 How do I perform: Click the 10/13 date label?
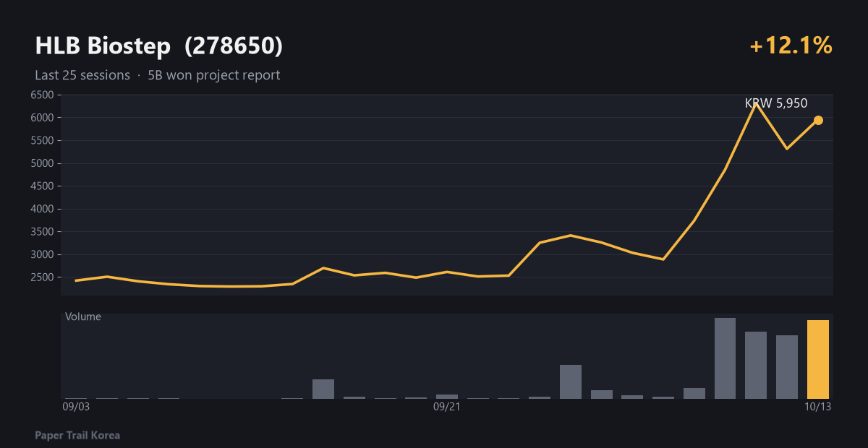tap(818, 407)
